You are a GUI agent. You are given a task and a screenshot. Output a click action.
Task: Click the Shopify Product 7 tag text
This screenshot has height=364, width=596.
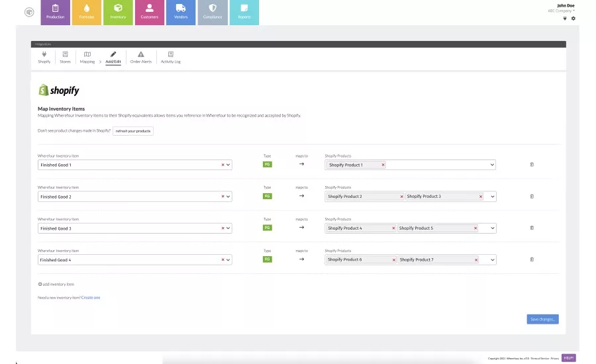[417, 260]
